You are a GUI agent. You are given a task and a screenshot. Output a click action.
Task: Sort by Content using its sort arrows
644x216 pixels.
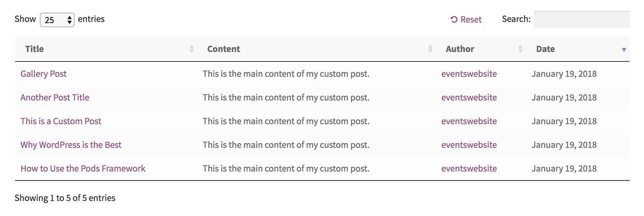pyautogui.click(x=430, y=49)
